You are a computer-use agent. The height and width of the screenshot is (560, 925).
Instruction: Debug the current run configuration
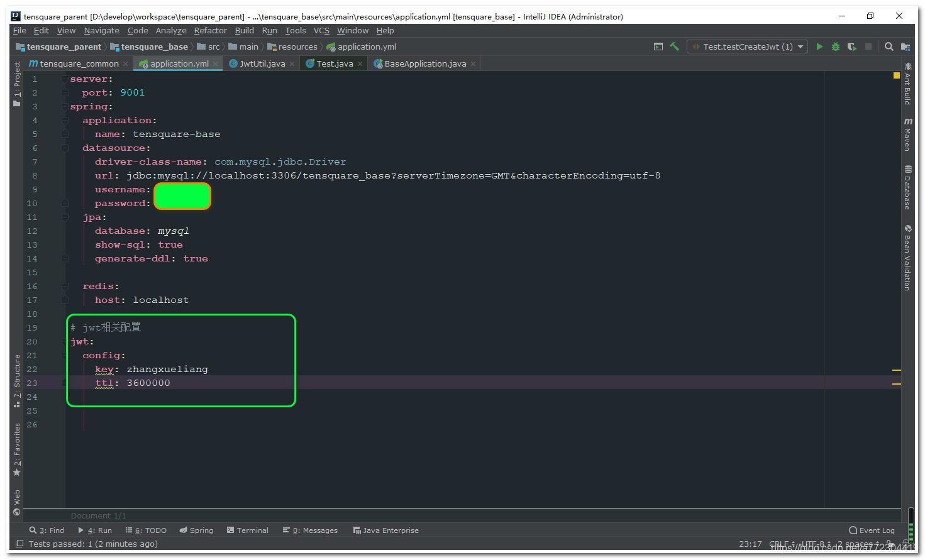(x=835, y=47)
